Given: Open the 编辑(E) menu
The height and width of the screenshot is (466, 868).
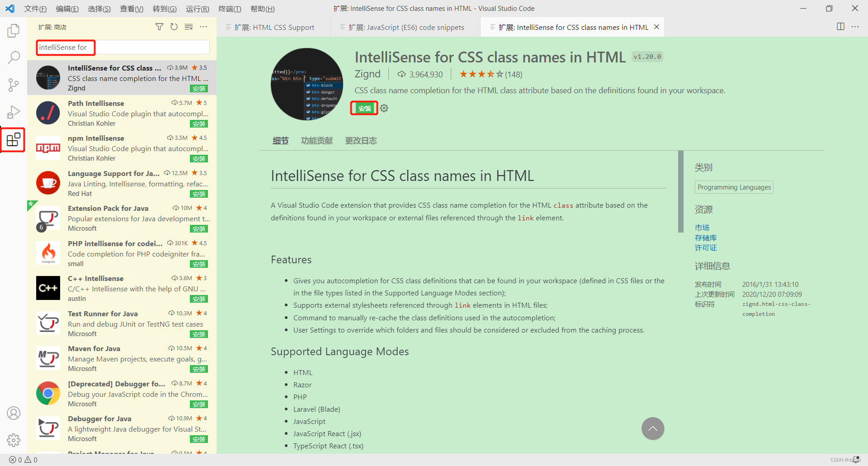Looking at the screenshot, I should click(x=67, y=9).
